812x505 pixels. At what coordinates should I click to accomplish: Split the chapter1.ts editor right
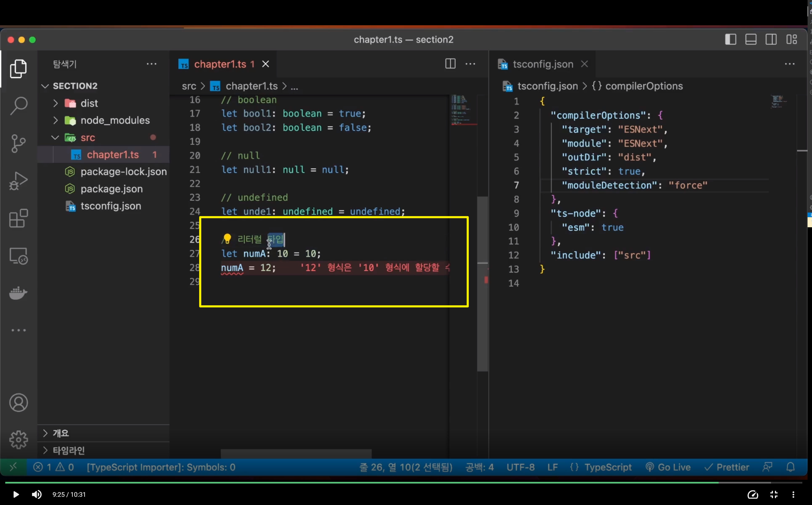[450, 64]
